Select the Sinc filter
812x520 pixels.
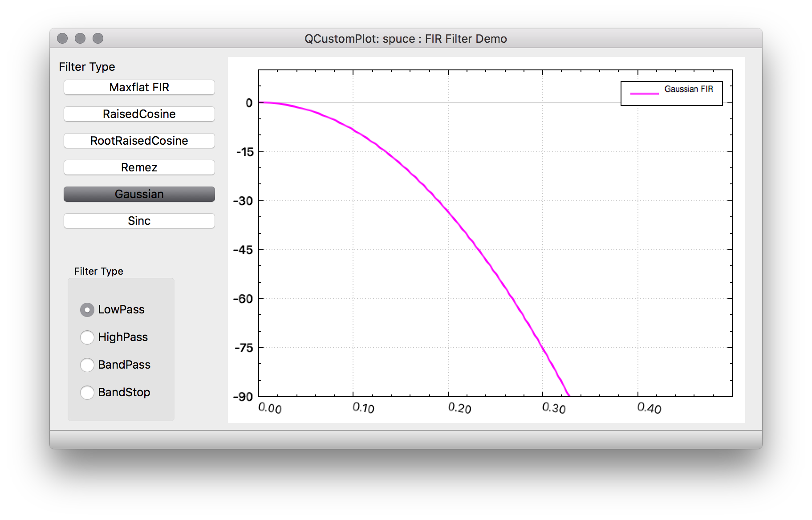click(x=139, y=220)
